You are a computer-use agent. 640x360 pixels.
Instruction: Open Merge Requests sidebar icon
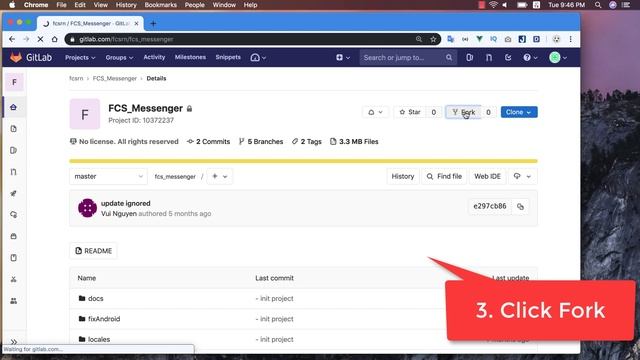(x=13, y=172)
